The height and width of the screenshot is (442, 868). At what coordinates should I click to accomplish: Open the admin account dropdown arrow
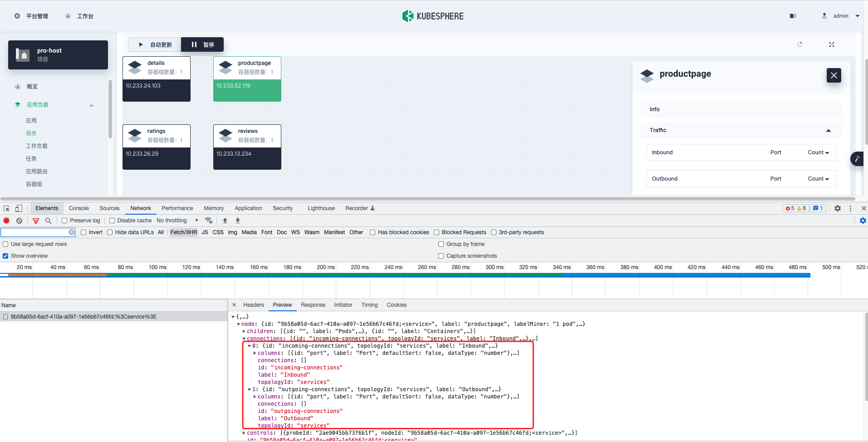click(x=858, y=16)
